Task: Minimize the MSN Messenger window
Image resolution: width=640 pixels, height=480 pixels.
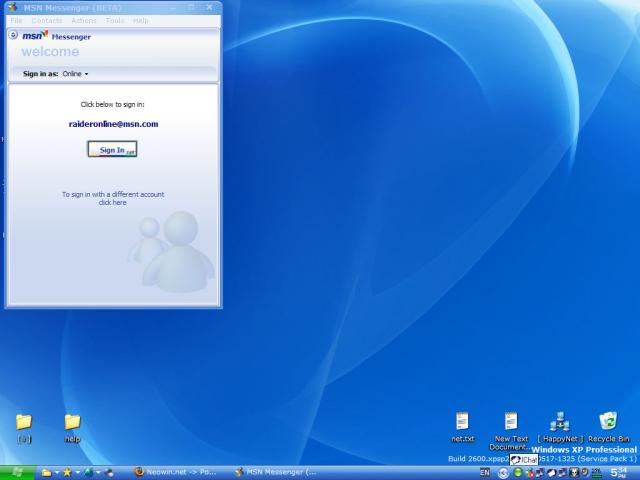Action: [x=175, y=7]
